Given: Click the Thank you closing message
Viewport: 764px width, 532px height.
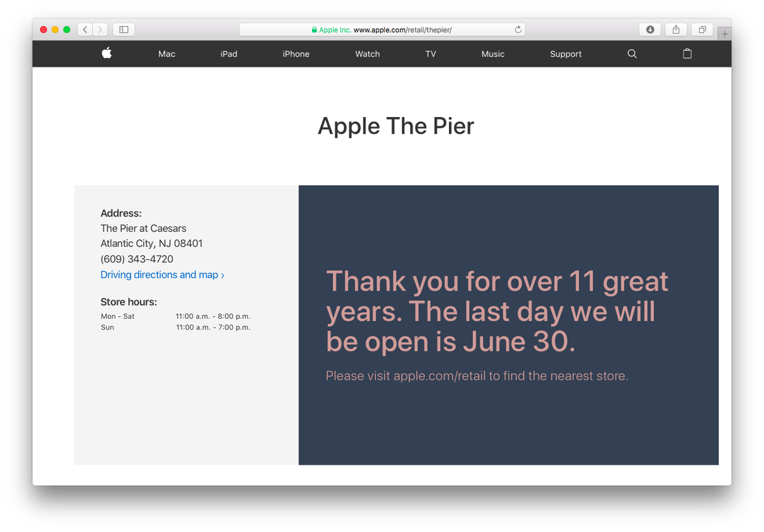Looking at the screenshot, I should tap(497, 311).
